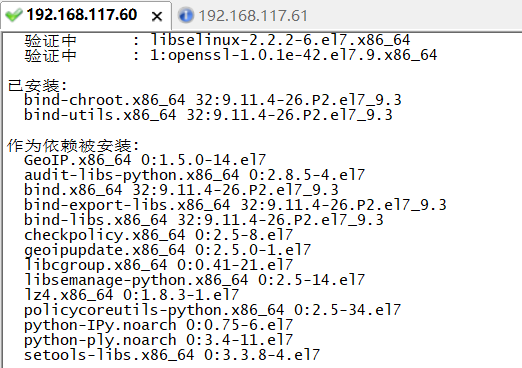The height and width of the screenshot is (368, 522).
Task: Click the libsemanage-python.x86_64 line
Action: 194,280
